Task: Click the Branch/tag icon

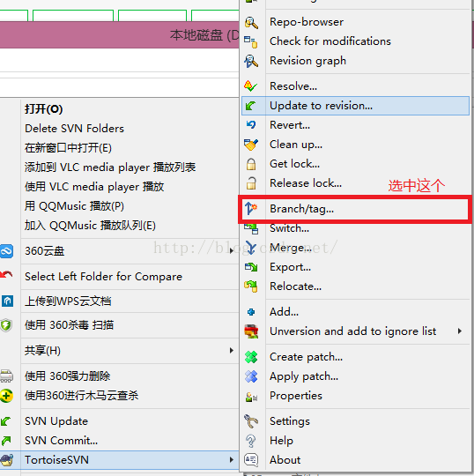Action: pyautogui.click(x=251, y=209)
